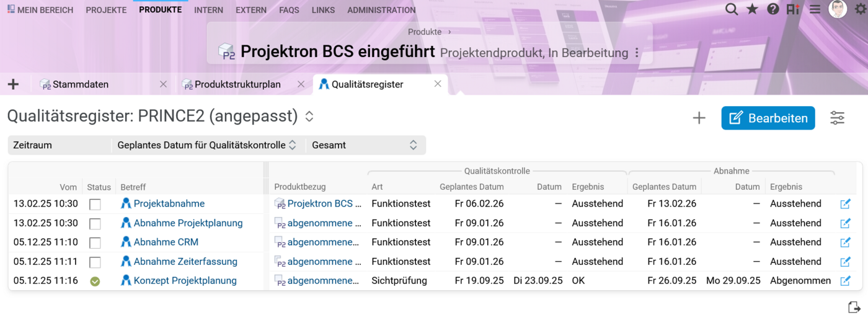Open the PRINCE2 (angepasst) view selector arrows
Screen dimensions: 868x320
[x=309, y=117]
